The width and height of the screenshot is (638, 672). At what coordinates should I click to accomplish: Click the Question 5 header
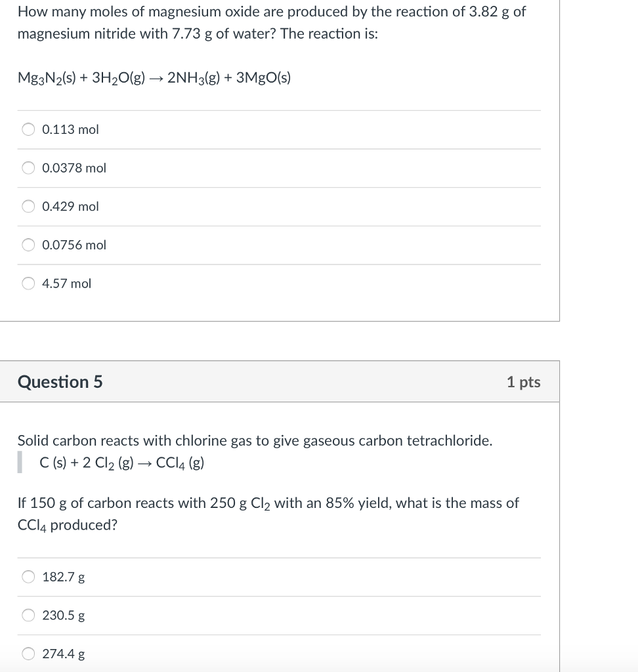(60, 381)
